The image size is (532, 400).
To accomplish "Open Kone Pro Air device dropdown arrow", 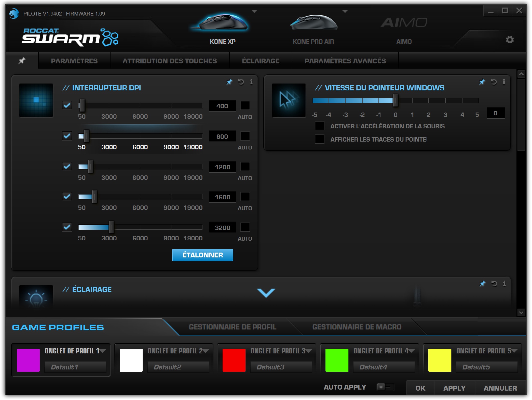I will [x=345, y=11].
